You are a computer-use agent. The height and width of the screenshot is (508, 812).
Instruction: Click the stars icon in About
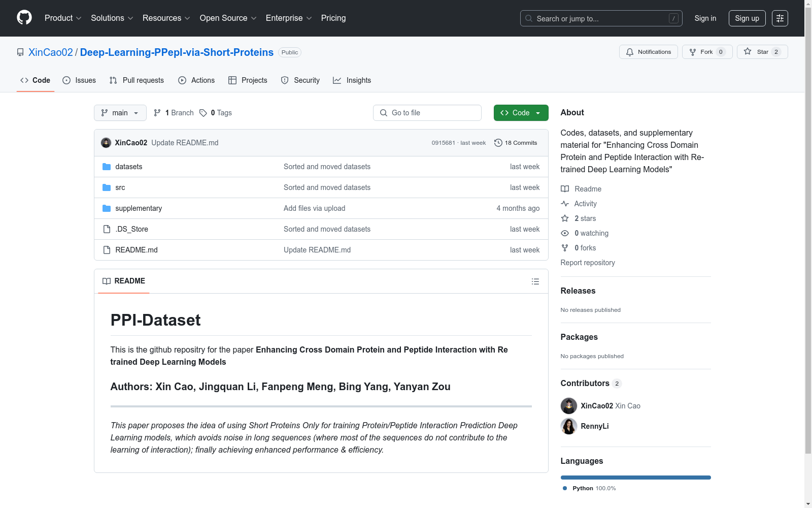click(565, 218)
